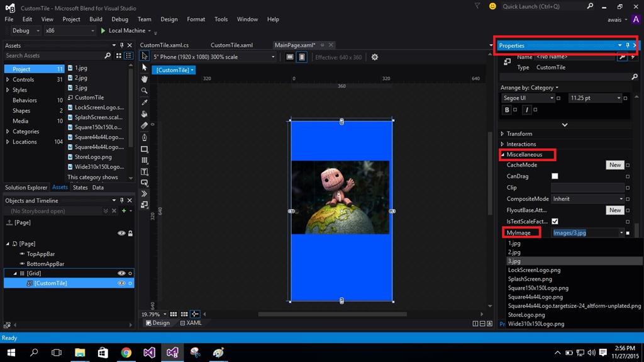Select the Pan hand tool
644x362 pixels.
[144, 79]
